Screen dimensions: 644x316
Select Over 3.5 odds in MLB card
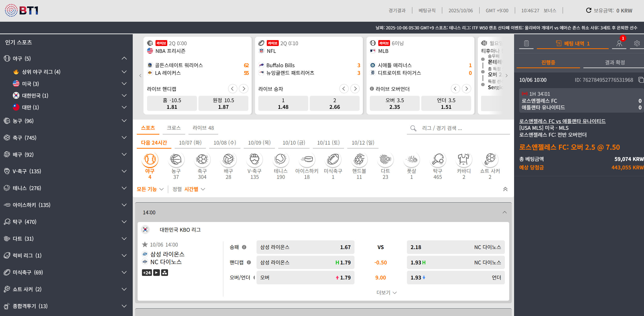[x=394, y=103]
